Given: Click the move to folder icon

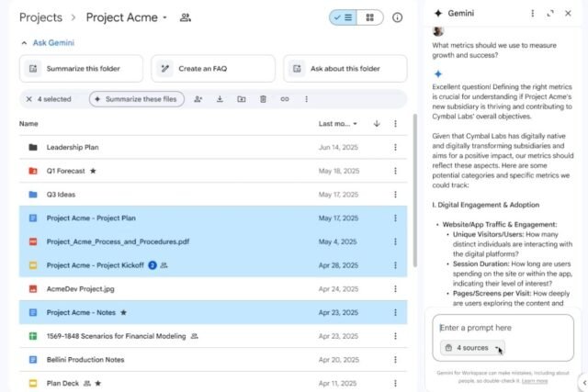Looking at the screenshot, I should [242, 99].
